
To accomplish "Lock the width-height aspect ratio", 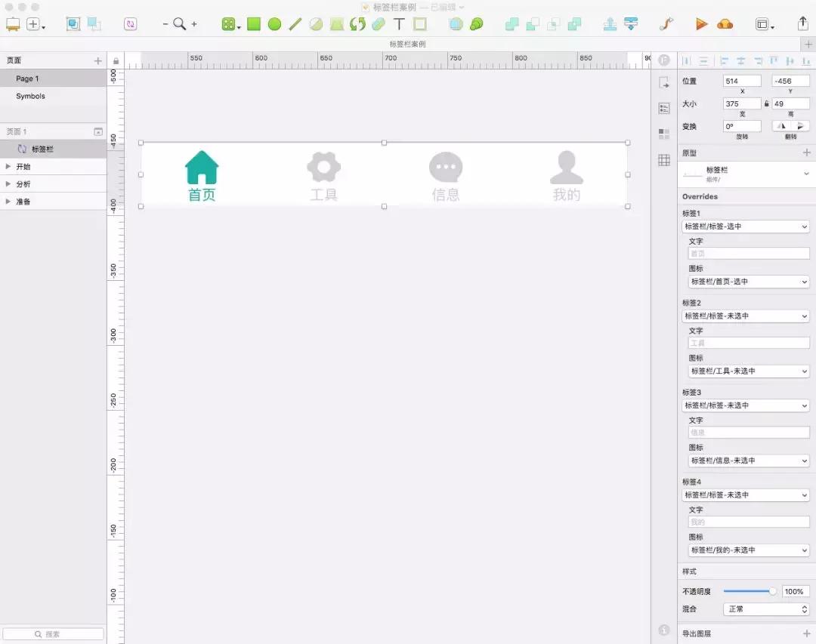I will coord(768,103).
